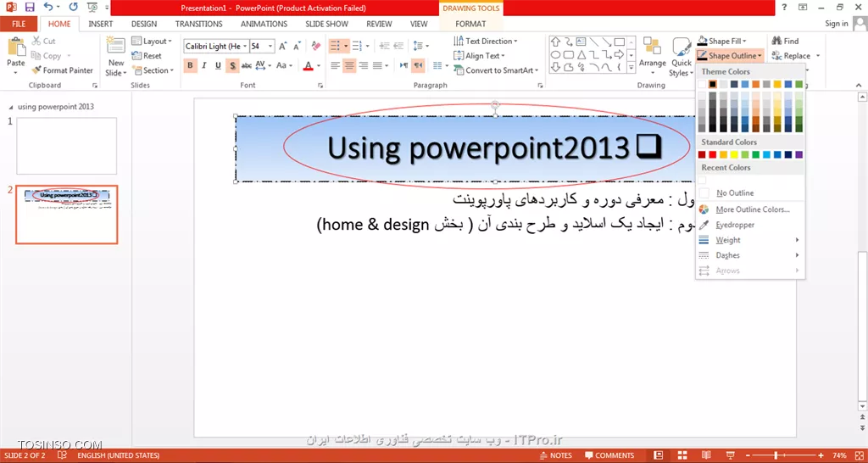Toggle Italic formatting
The height and width of the screenshot is (463, 868).
pos(204,65)
